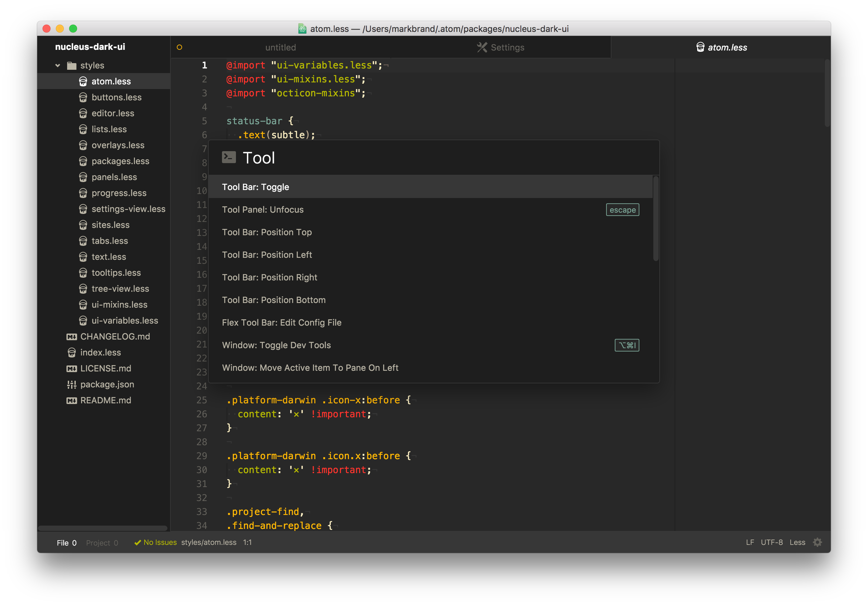This screenshot has height=606, width=868.
Task: Click the escape keybinding badge
Action: coord(622,210)
